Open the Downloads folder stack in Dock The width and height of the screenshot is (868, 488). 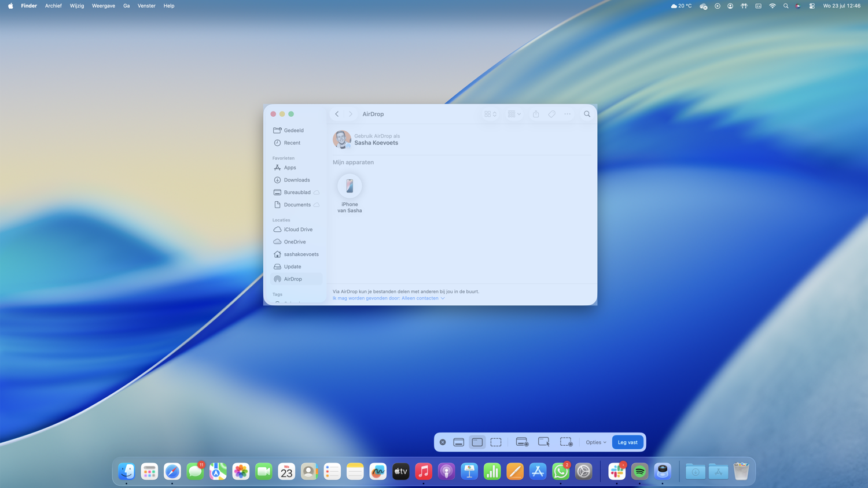click(x=696, y=471)
